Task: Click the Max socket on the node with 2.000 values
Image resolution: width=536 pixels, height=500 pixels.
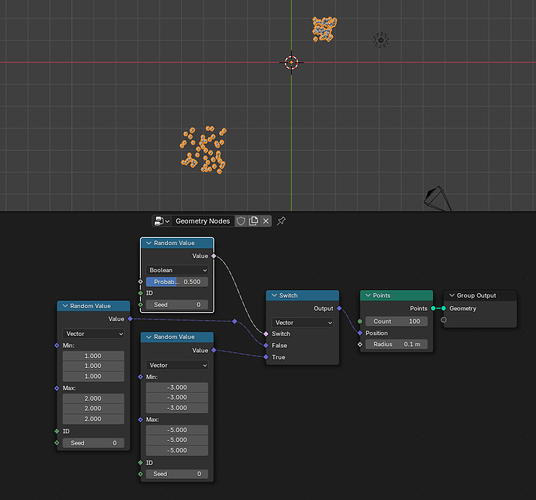Action: coord(57,388)
